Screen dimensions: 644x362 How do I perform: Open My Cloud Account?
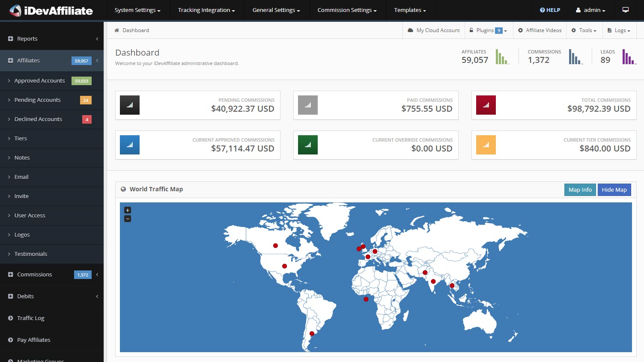pyautogui.click(x=433, y=30)
